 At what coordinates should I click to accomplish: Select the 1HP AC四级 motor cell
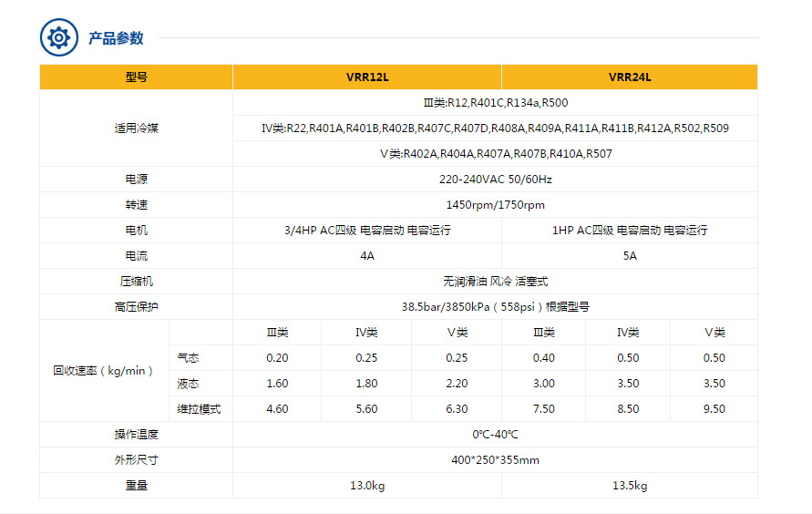click(x=630, y=231)
